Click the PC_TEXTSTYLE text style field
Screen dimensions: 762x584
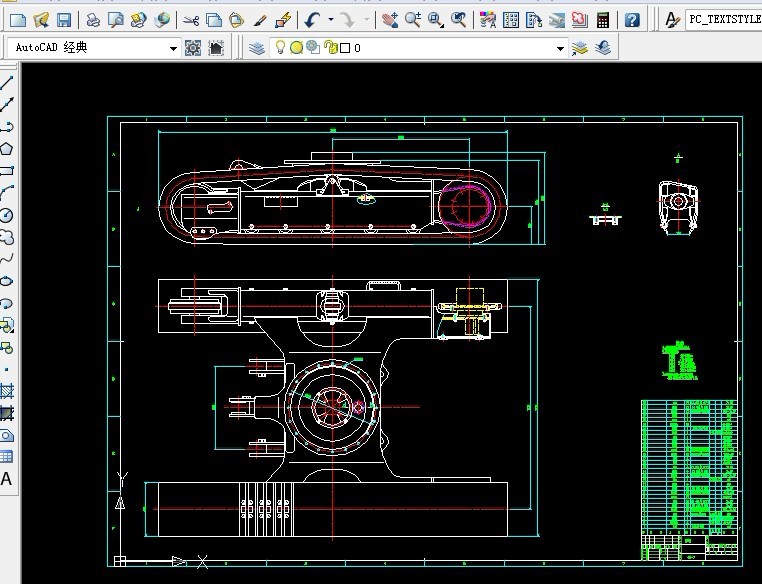pos(724,19)
